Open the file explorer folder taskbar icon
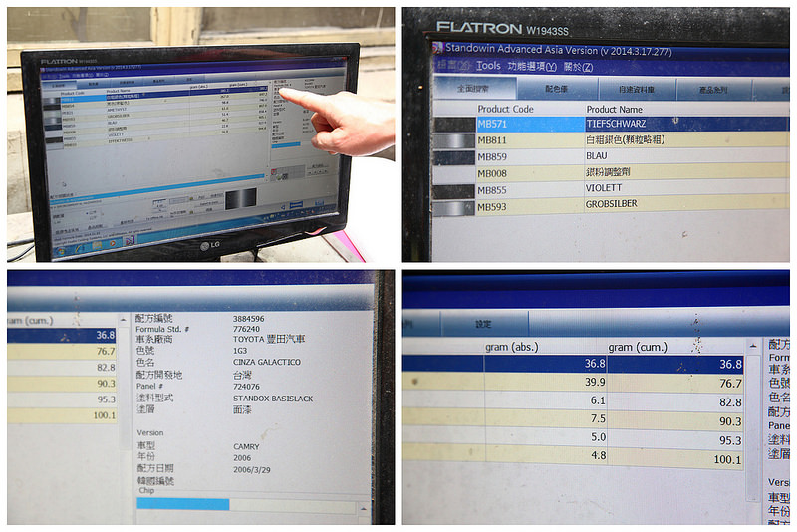This screenshot has height=532, width=797. coord(97,246)
